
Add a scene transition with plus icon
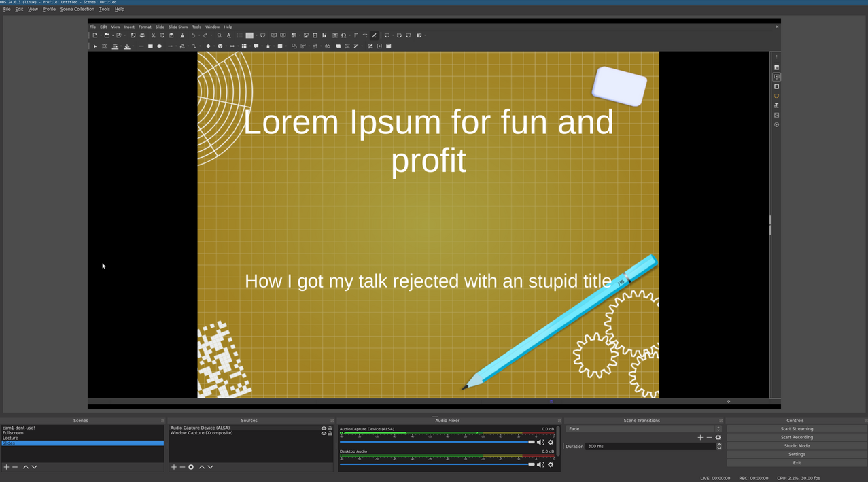point(700,438)
